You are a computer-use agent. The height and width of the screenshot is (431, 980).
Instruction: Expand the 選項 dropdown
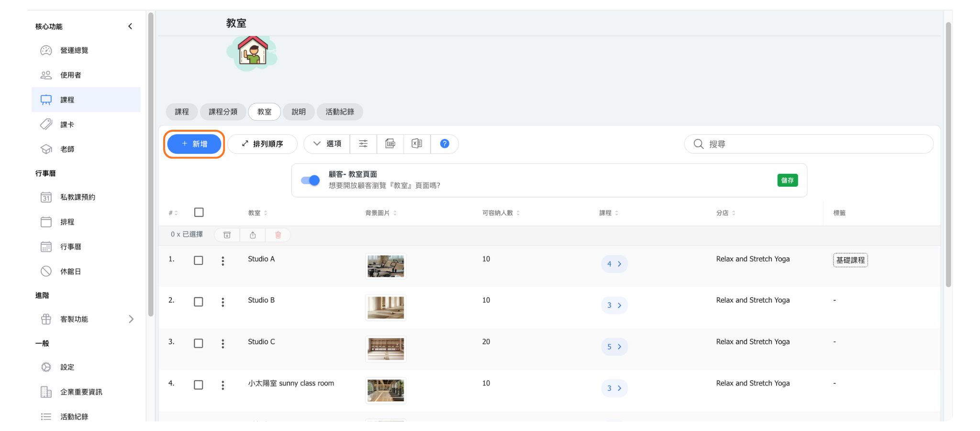point(327,144)
